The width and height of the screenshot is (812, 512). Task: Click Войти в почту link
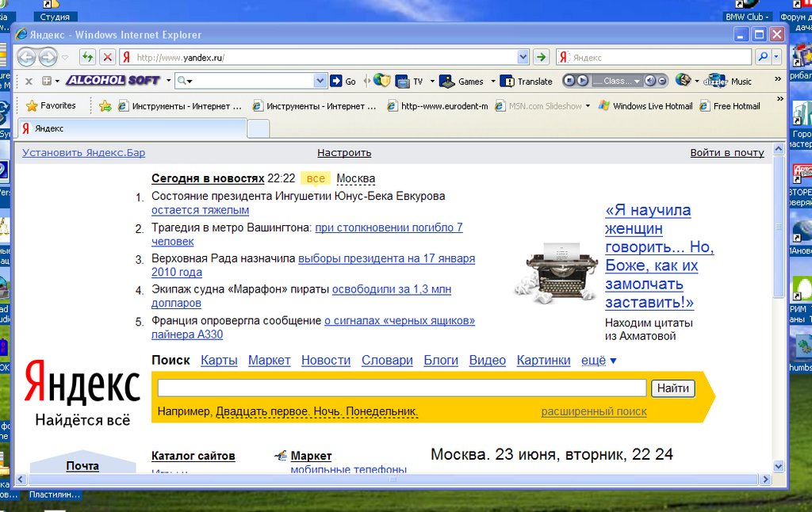coord(727,153)
